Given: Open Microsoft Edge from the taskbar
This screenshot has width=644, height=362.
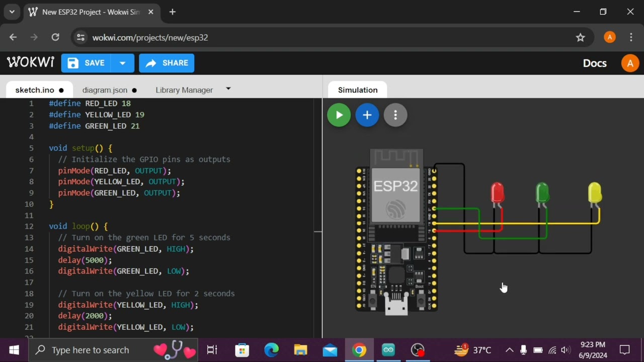Looking at the screenshot, I should pyautogui.click(x=272, y=350).
